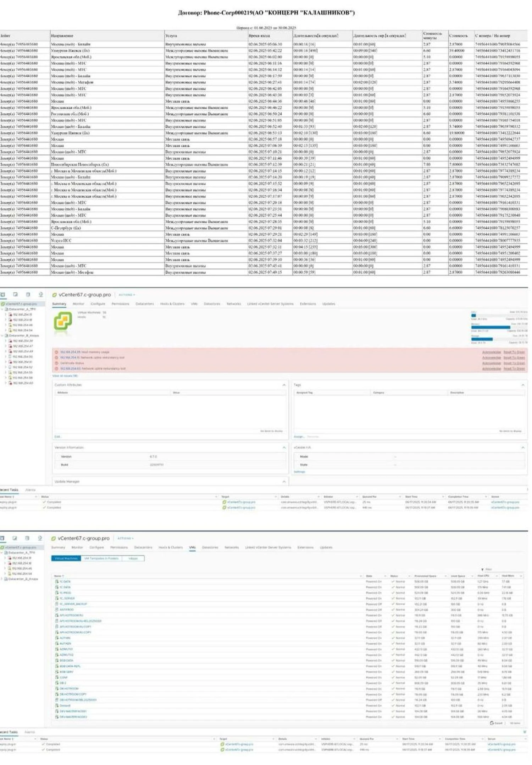Click the Export icon below the VM list
This screenshot has height=765, width=532.
pyautogui.click(x=492, y=723)
